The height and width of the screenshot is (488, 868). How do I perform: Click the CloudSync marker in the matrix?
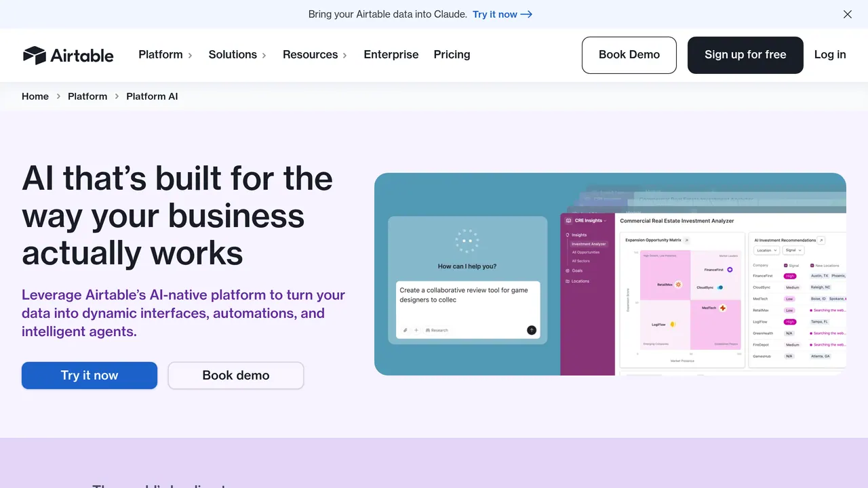(719, 287)
